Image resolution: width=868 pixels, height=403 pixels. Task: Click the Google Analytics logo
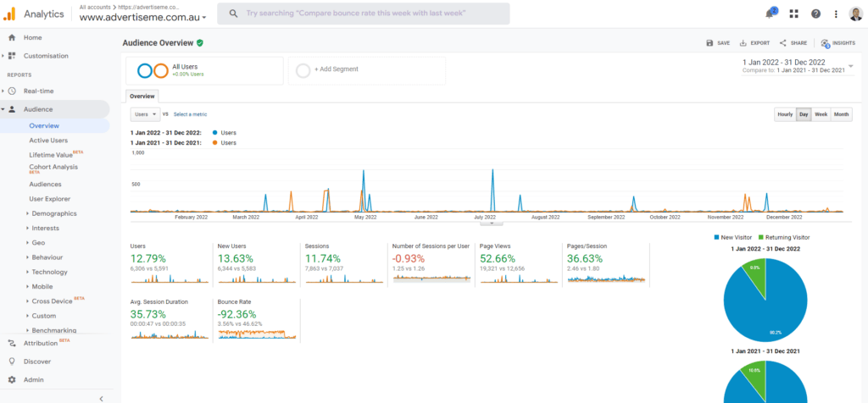pyautogui.click(x=9, y=14)
